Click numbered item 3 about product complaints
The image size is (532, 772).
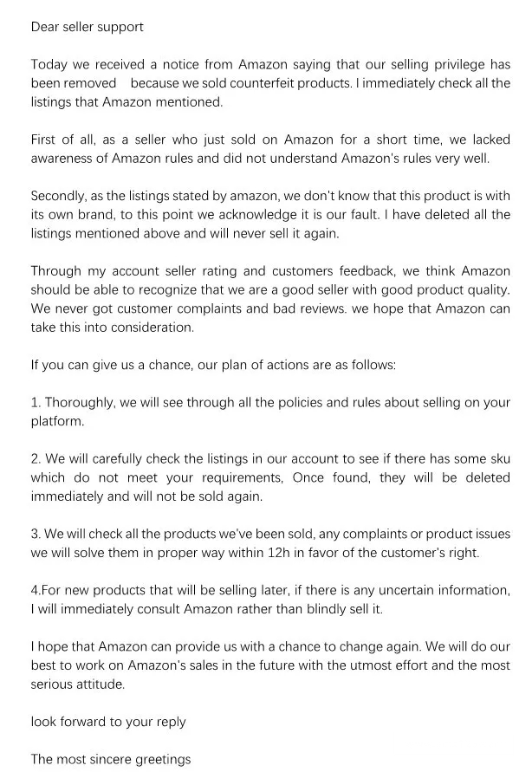(270, 543)
